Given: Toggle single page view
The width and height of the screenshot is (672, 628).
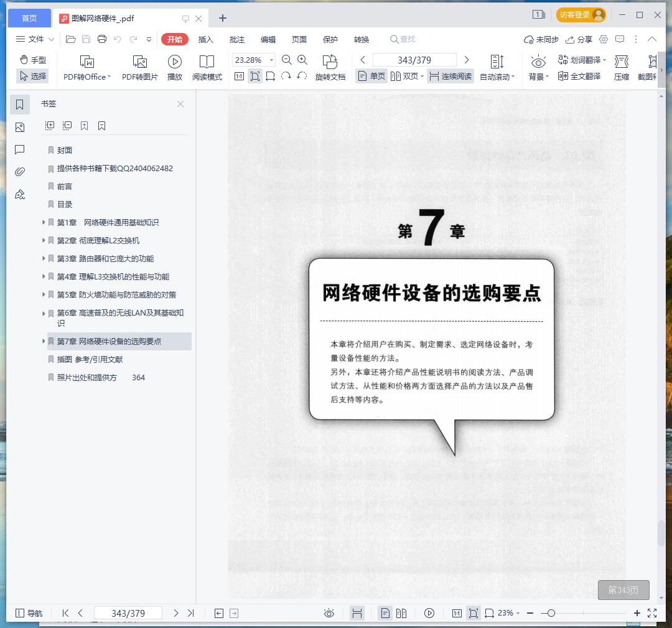Looking at the screenshot, I should coord(371,77).
